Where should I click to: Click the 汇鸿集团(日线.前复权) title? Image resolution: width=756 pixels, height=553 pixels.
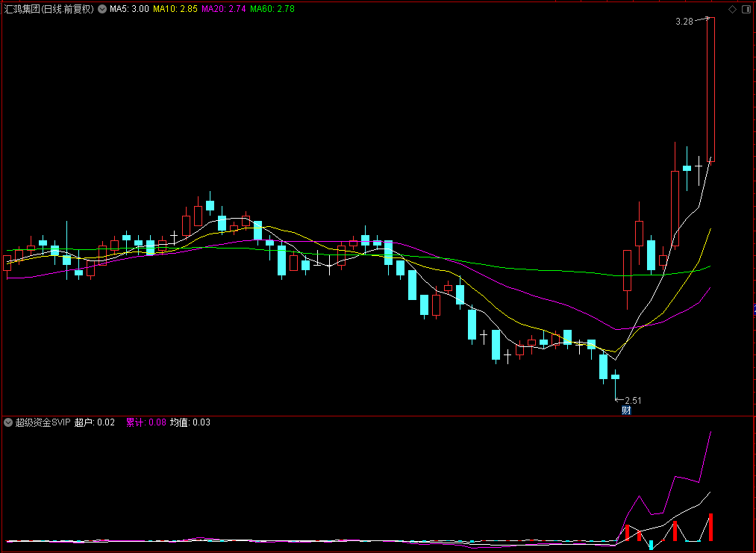pos(49,9)
